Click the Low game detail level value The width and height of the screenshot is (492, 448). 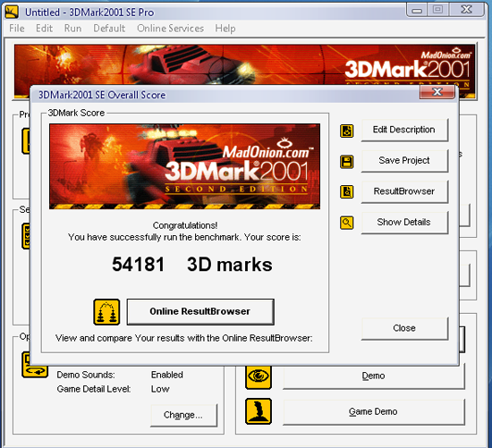pyautogui.click(x=160, y=389)
